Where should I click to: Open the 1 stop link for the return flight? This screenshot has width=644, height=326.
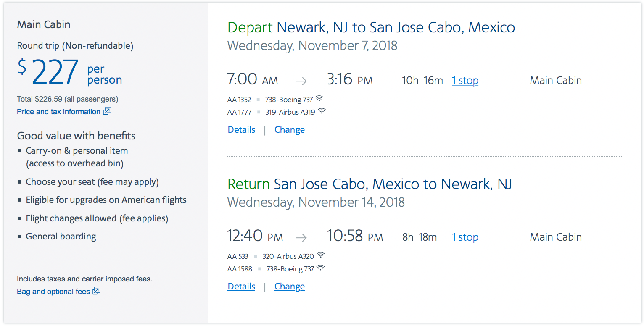pyautogui.click(x=465, y=237)
